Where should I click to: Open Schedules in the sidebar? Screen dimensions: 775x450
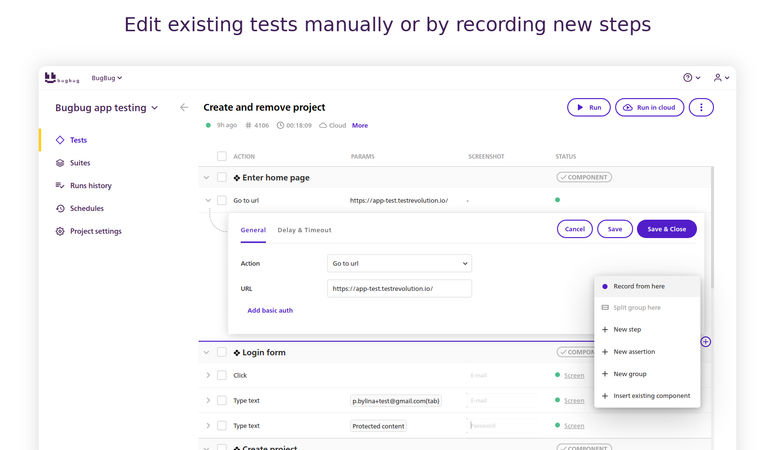click(x=87, y=208)
